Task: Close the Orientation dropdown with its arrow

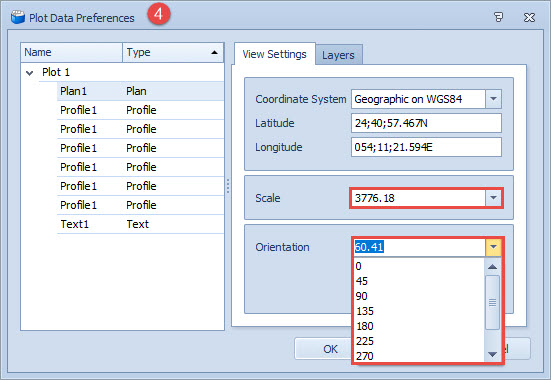Action: [493, 247]
